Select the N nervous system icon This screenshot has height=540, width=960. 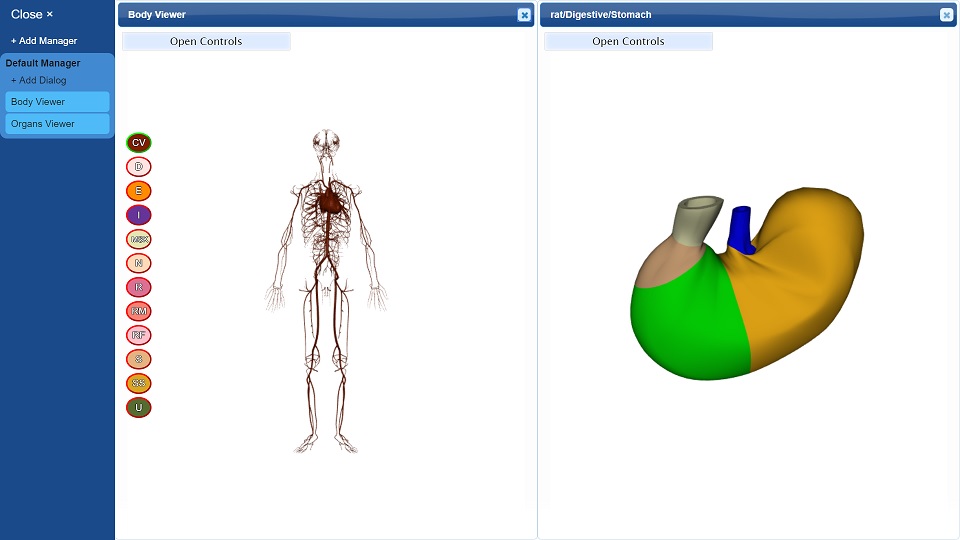(138, 263)
